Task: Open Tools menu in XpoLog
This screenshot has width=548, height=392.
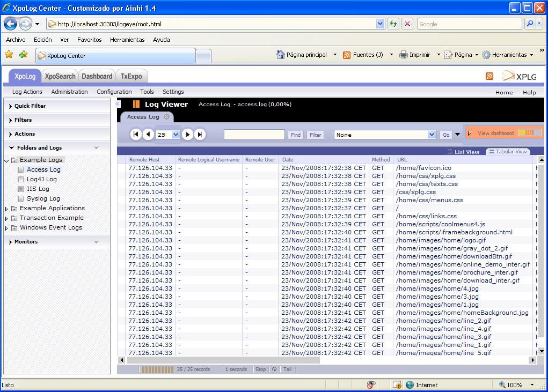Action: coord(147,92)
